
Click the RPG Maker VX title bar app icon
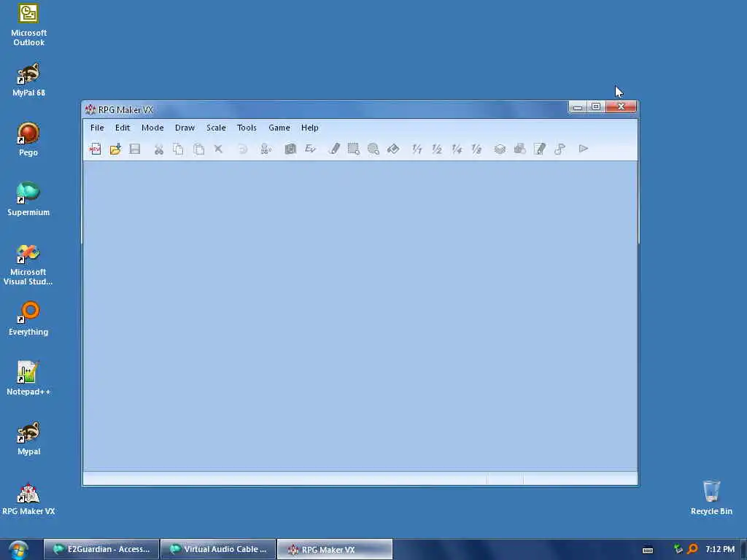pos(90,109)
